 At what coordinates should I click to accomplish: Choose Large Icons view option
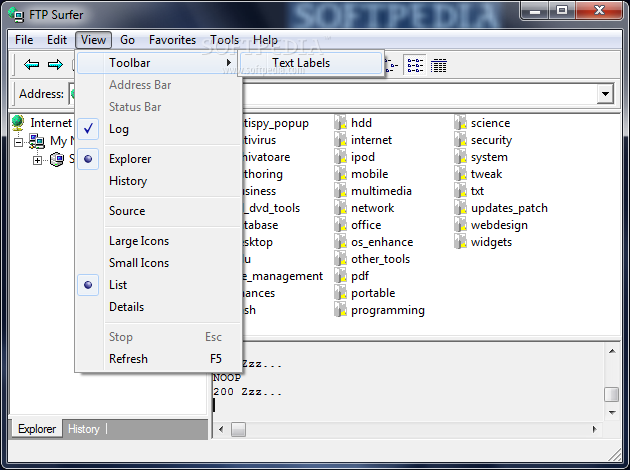coord(159,241)
